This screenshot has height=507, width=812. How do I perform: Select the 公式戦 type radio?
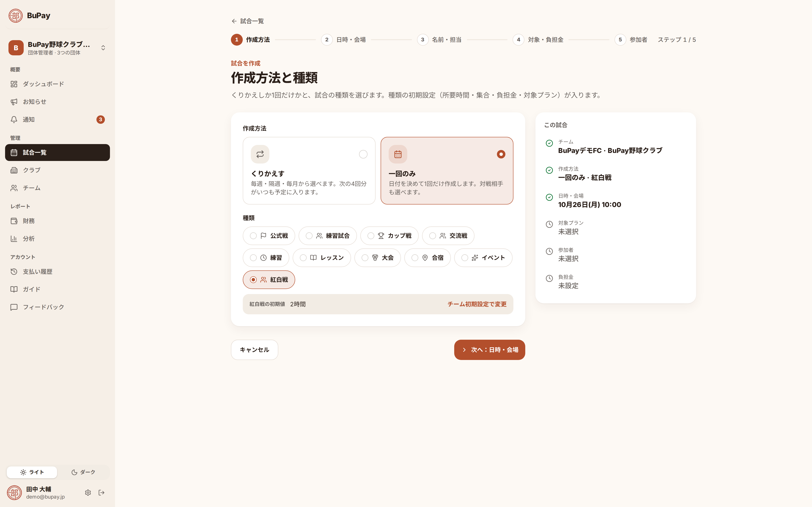pyautogui.click(x=269, y=236)
